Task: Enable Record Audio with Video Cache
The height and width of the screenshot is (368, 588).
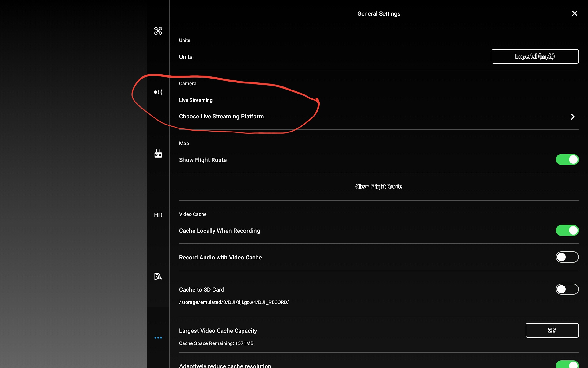Action: pyautogui.click(x=567, y=257)
